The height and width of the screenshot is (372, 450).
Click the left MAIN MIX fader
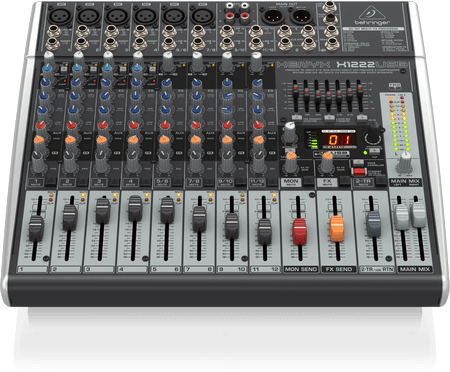[x=401, y=216]
